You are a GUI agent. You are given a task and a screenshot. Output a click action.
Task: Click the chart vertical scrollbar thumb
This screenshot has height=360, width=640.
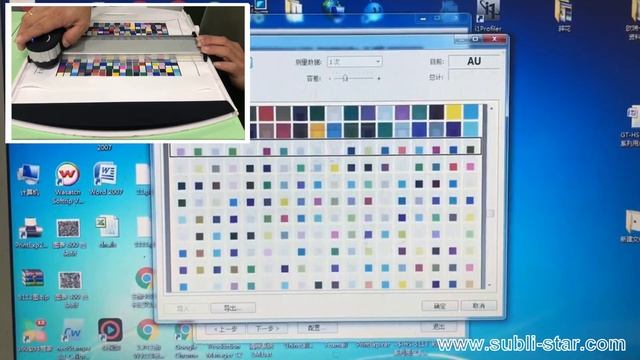[x=491, y=213]
